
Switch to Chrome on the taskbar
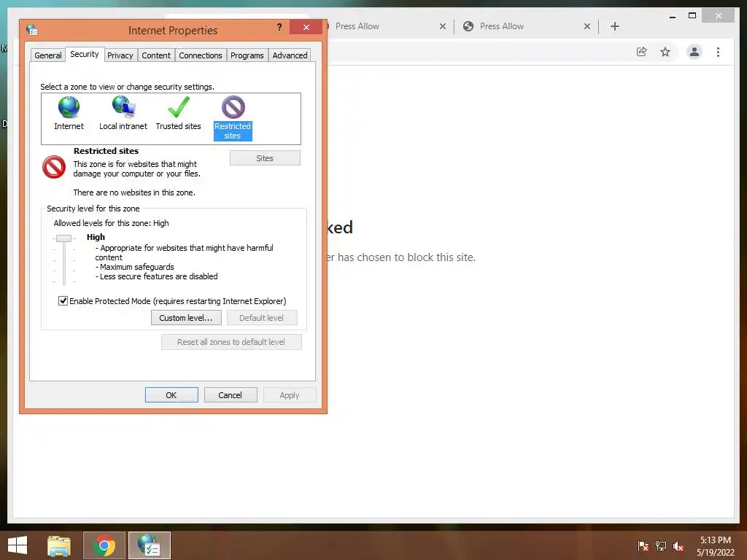pyautogui.click(x=104, y=545)
